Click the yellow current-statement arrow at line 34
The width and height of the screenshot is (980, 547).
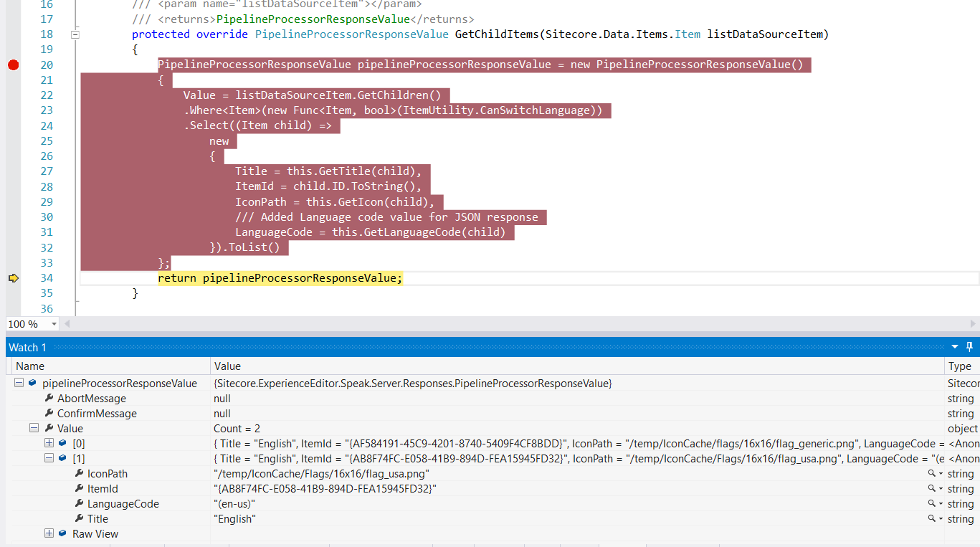13,278
